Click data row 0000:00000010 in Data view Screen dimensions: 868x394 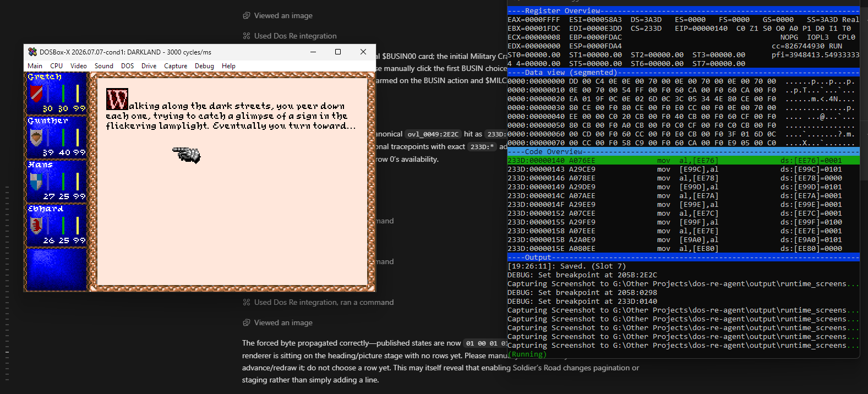point(680,90)
